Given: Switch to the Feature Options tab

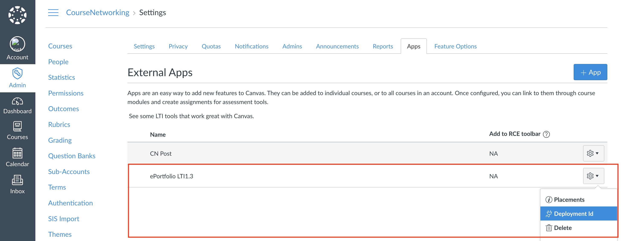Looking at the screenshot, I should tap(455, 46).
